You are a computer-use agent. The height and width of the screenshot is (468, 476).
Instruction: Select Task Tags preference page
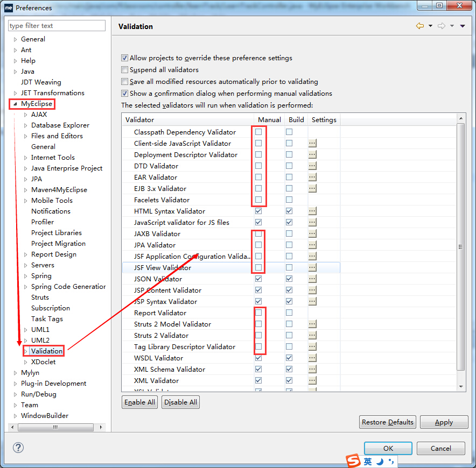pyautogui.click(x=47, y=319)
